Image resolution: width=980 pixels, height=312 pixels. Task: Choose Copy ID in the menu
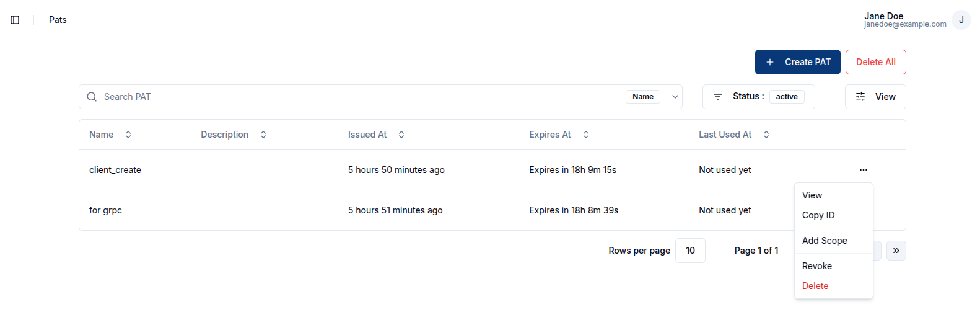pos(818,215)
